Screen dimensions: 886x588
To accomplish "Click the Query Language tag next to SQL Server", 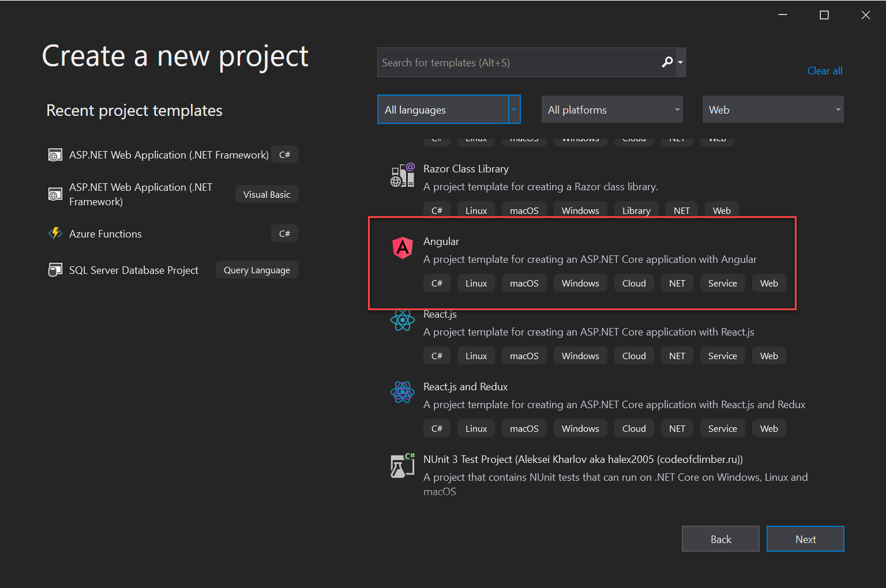I will [x=256, y=269].
